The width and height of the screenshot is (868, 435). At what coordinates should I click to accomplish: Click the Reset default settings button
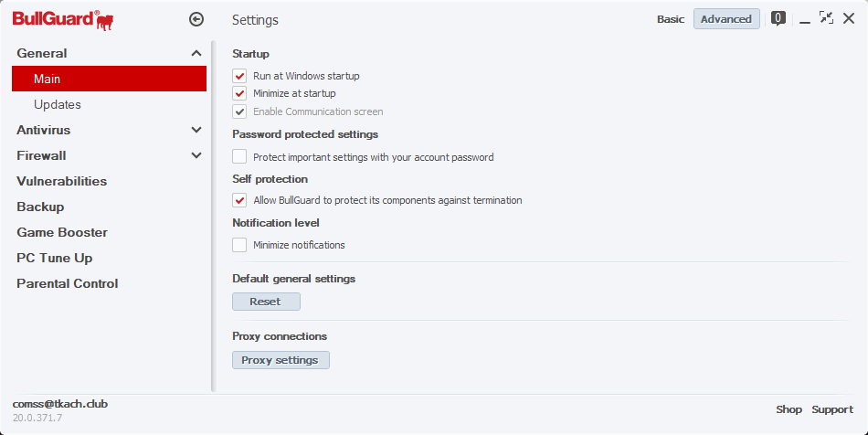266,302
